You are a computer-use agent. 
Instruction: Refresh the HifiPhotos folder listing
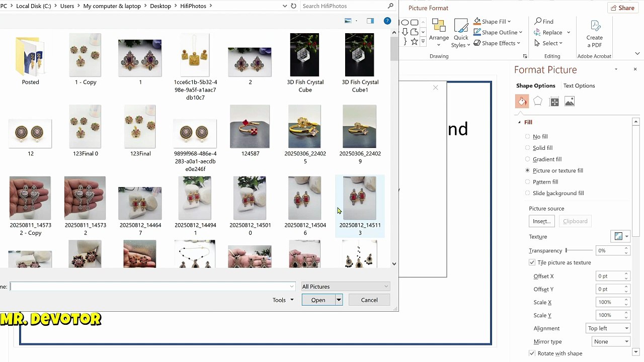[x=294, y=6]
